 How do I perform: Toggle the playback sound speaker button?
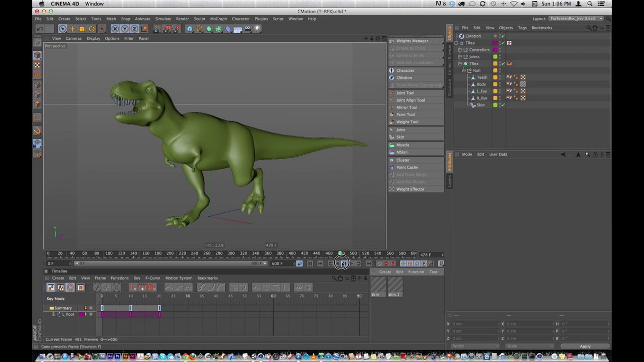299,264
